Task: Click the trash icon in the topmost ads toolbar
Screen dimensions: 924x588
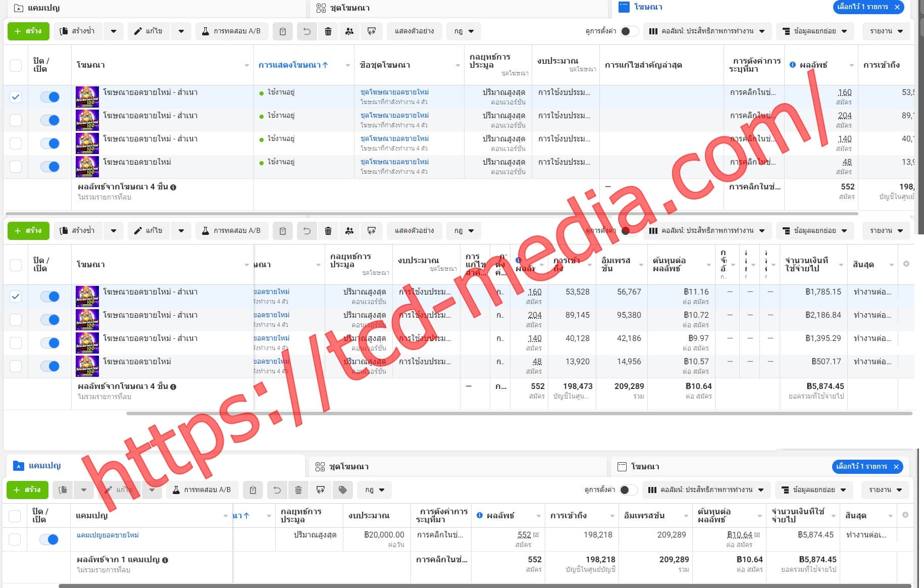Action: pyautogui.click(x=328, y=31)
